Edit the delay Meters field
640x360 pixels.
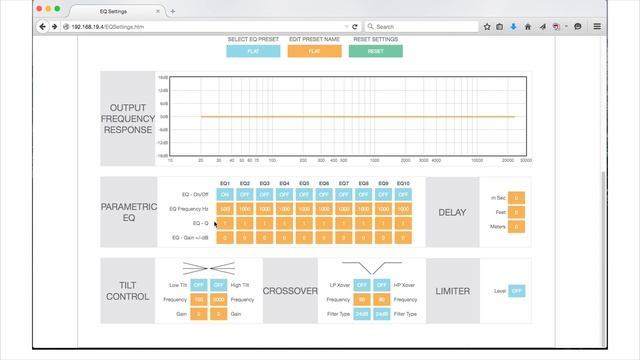(516, 227)
